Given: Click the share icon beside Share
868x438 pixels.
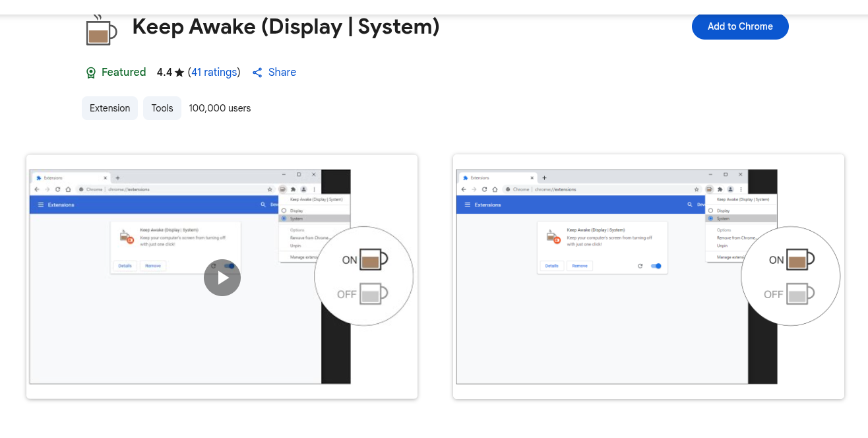Looking at the screenshot, I should (257, 73).
